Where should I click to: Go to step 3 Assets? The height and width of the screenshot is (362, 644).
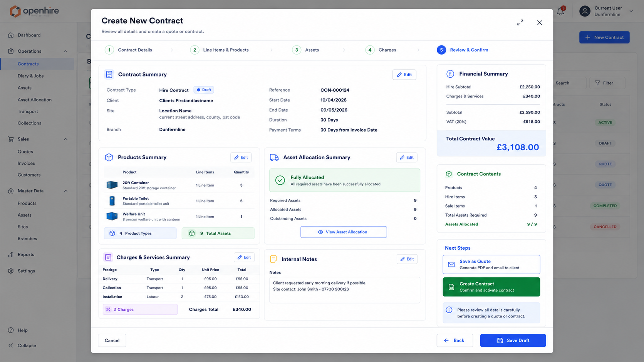pyautogui.click(x=306, y=50)
